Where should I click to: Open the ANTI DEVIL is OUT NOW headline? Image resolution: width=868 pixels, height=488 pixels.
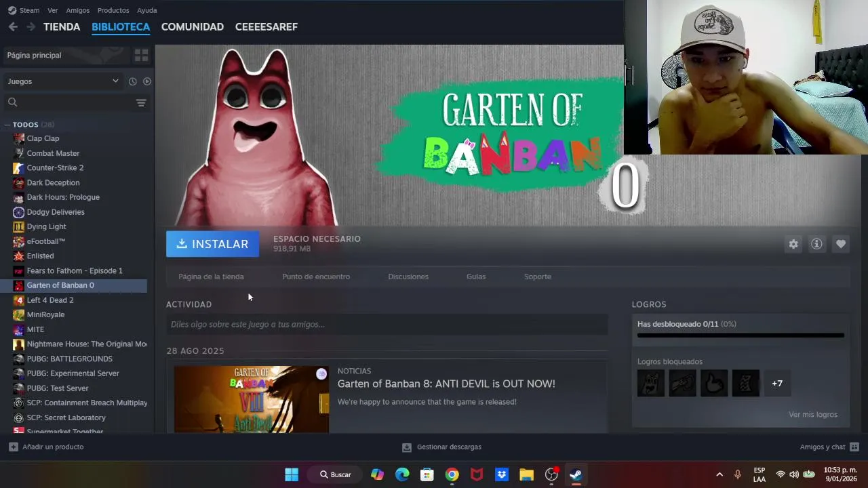pos(446,384)
